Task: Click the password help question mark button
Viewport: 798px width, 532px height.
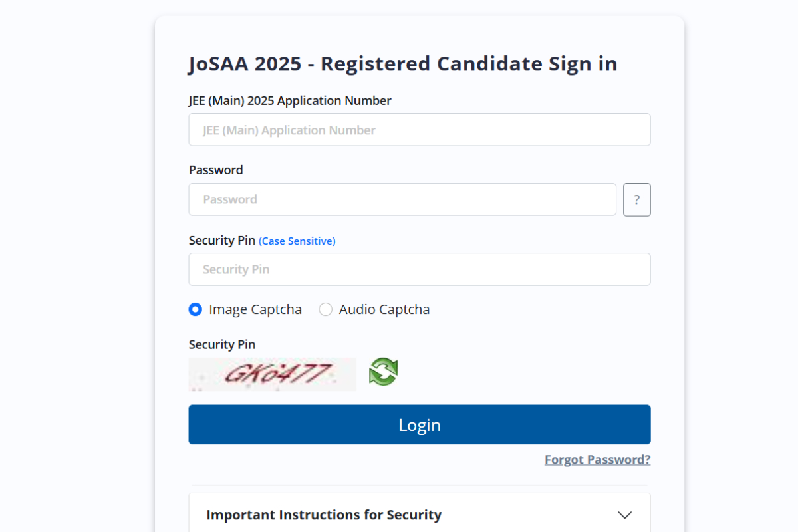Action: (x=636, y=199)
